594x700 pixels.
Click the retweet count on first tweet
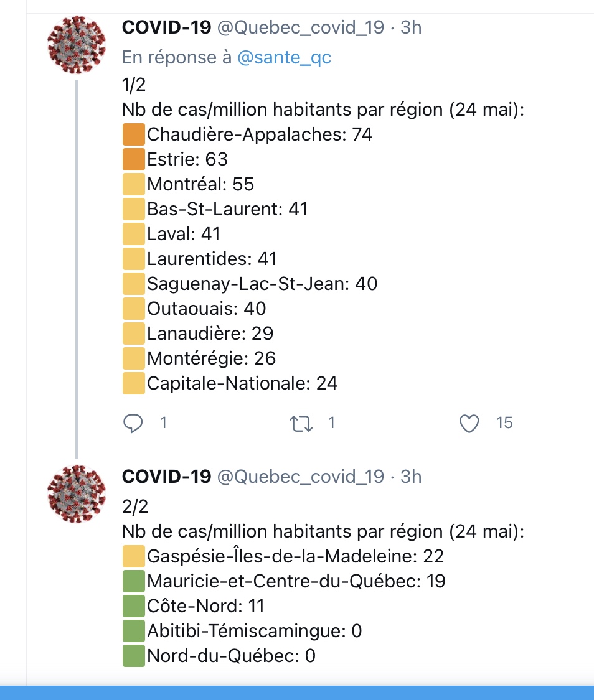click(x=331, y=423)
